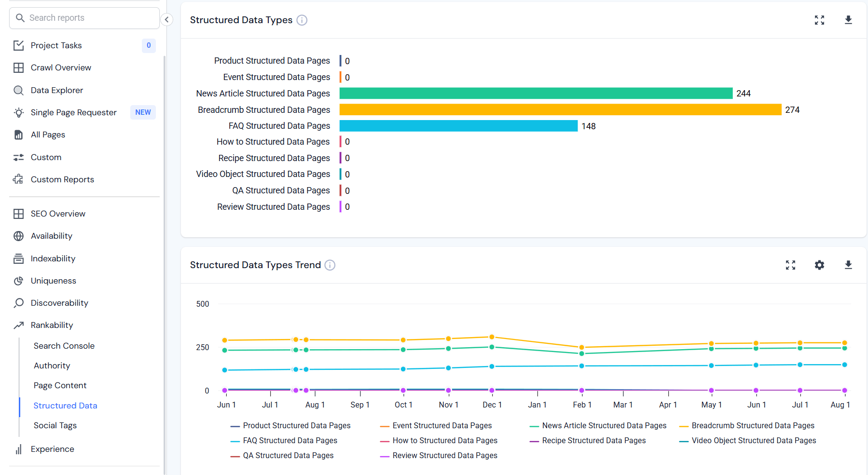Download the Structured Data Types Trend chart
Image resolution: width=868 pixels, height=475 pixels.
(848, 265)
